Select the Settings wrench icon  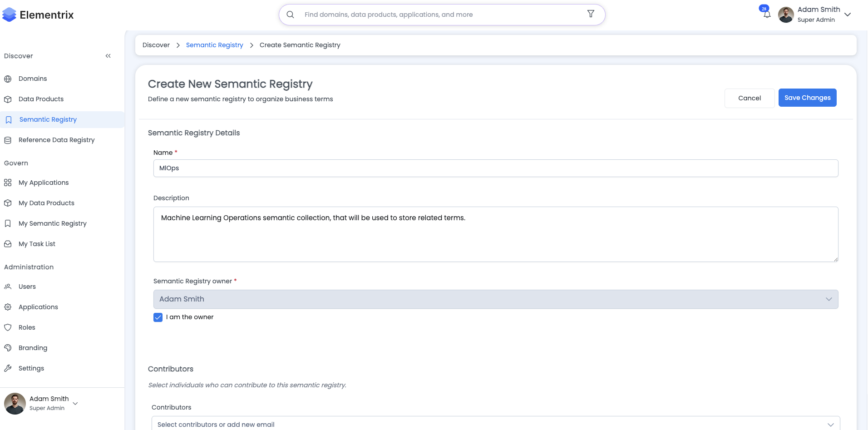click(8, 368)
